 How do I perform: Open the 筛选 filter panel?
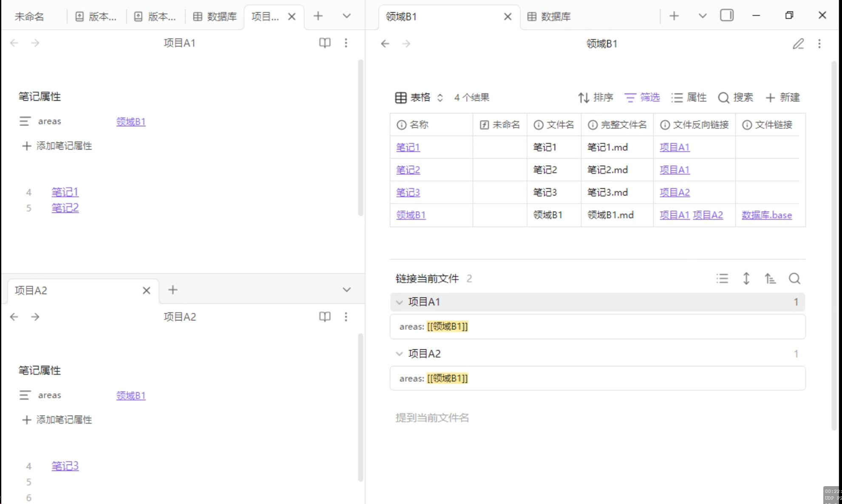coord(642,98)
